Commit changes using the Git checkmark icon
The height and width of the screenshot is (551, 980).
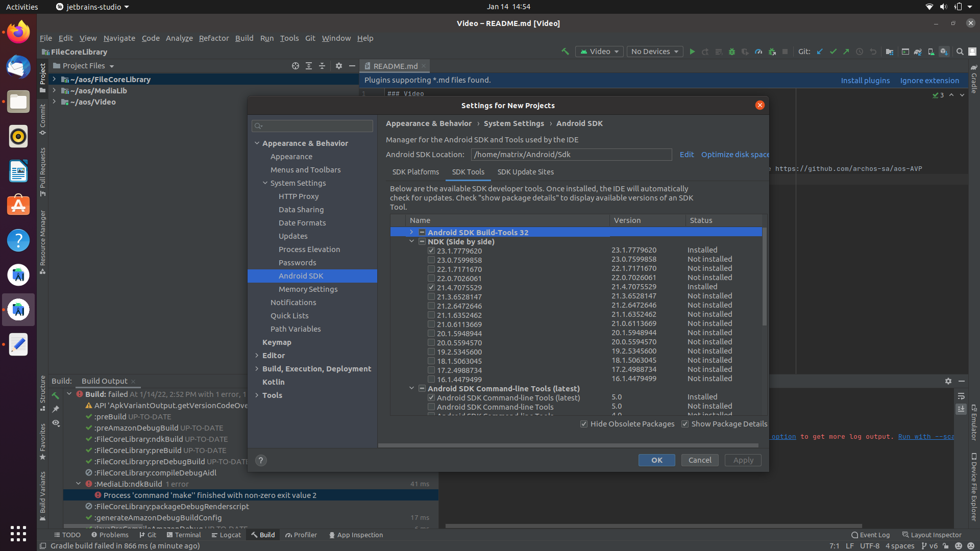coord(833,52)
